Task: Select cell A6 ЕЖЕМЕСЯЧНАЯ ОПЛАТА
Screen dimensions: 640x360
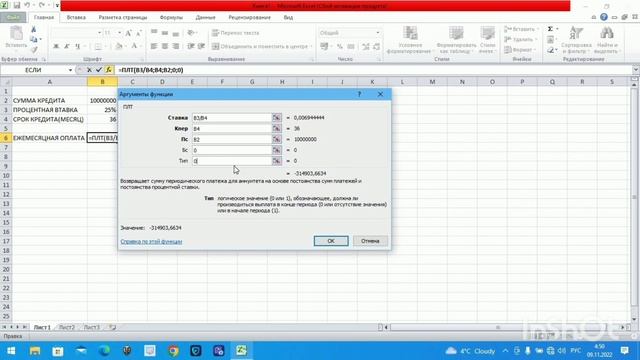Action: click(x=49, y=138)
